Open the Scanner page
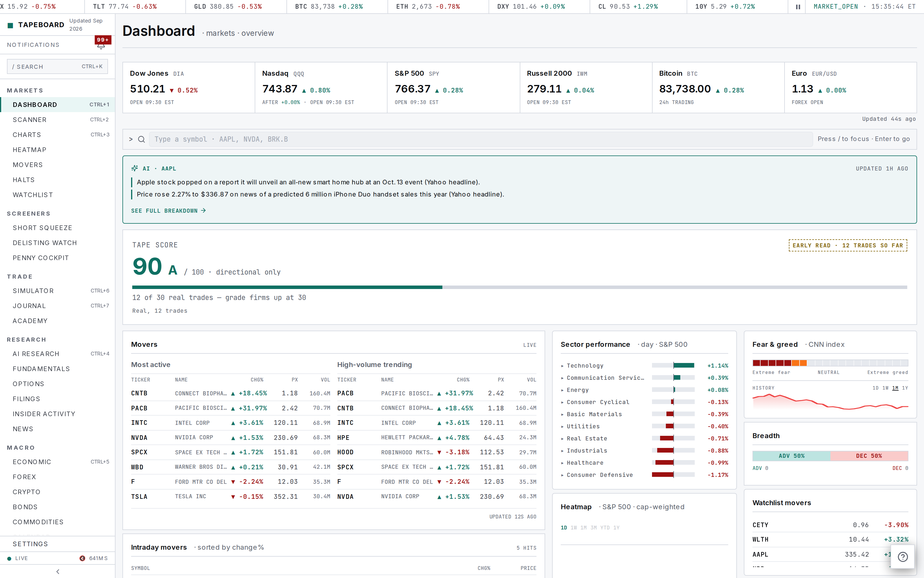The image size is (924, 578). (58, 120)
